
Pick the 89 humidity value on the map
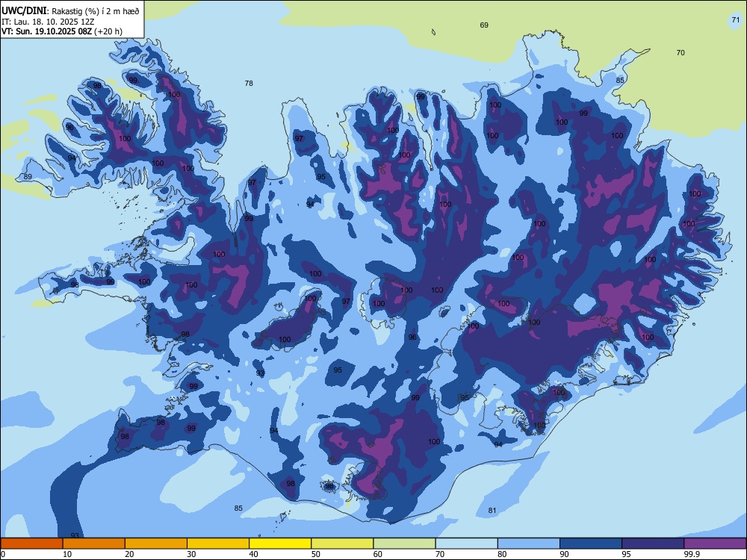coord(28,177)
